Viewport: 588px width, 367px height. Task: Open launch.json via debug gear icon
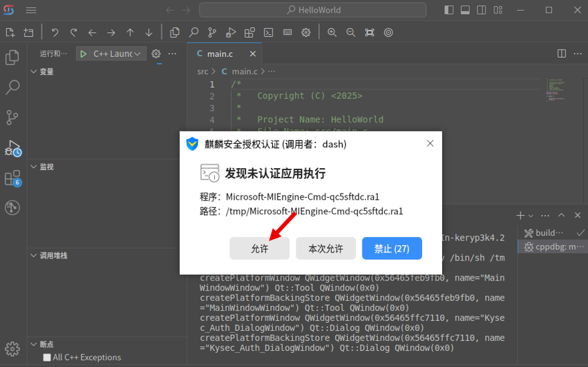[x=156, y=54]
